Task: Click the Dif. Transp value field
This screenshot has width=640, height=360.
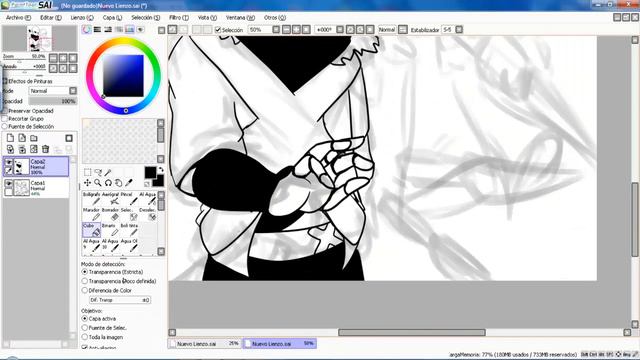Action: coord(120,300)
